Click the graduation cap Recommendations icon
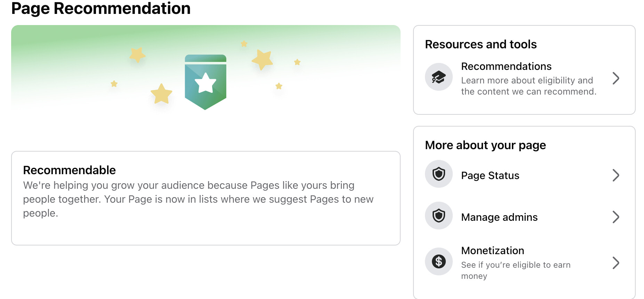644x299 pixels. click(x=439, y=77)
